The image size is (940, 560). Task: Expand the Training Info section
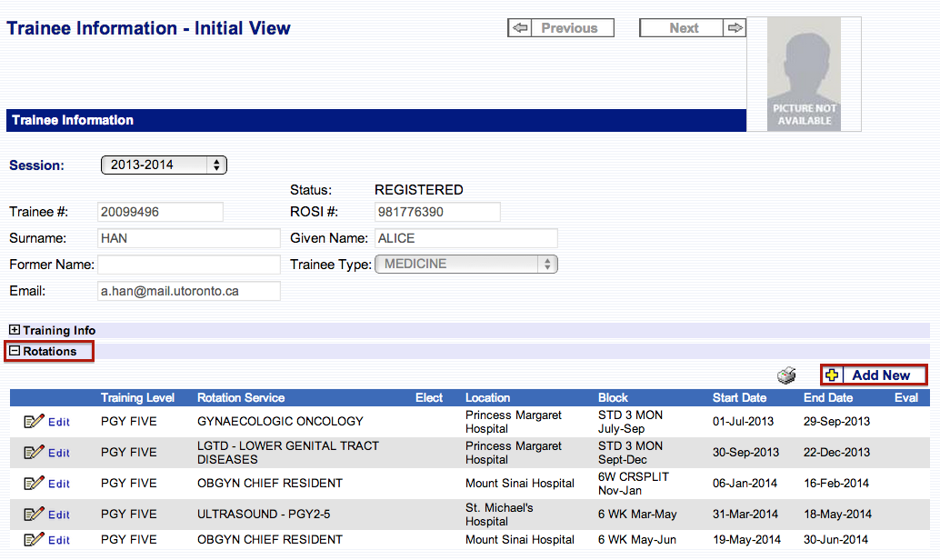click(15, 331)
